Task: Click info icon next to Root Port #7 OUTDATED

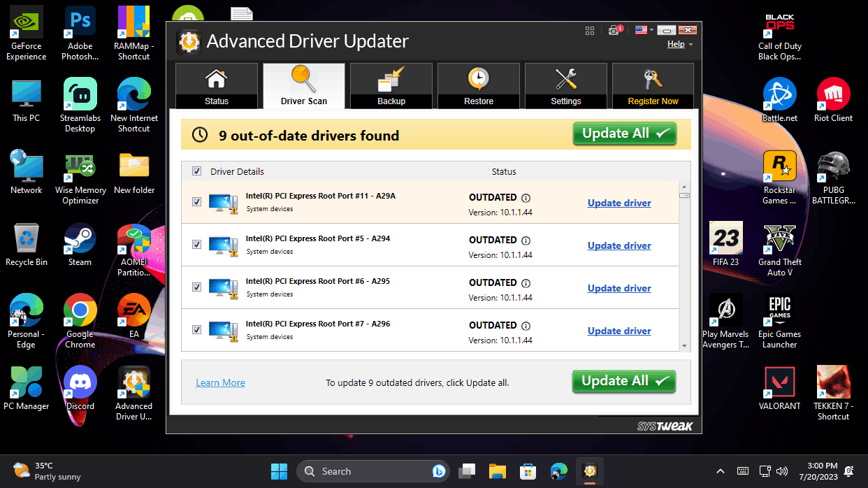Action: click(526, 326)
